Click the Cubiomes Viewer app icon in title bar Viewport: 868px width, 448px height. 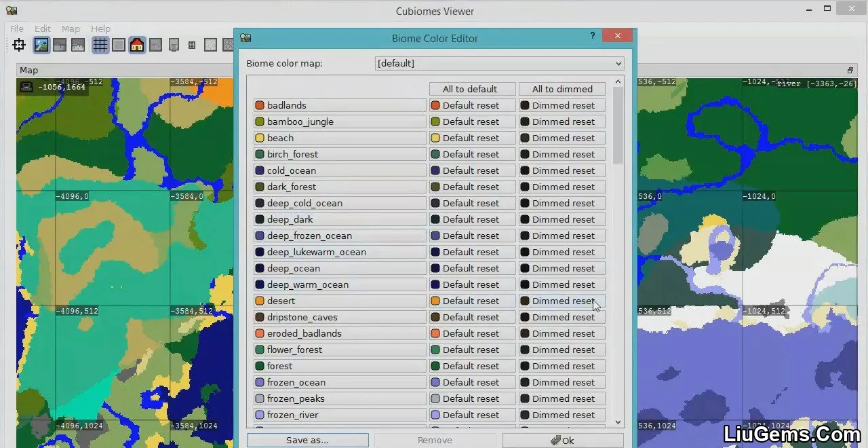[x=12, y=11]
